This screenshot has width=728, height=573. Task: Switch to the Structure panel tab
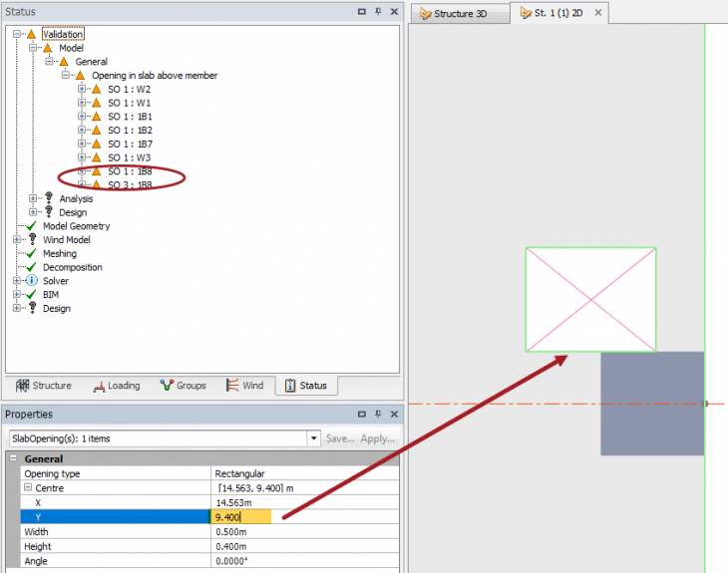[x=44, y=386]
